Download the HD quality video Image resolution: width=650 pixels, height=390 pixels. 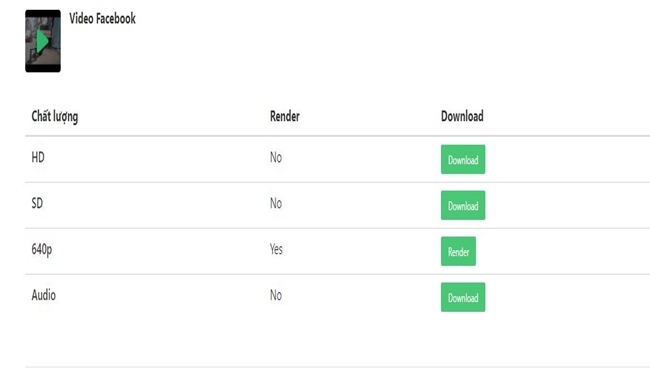[x=463, y=160]
